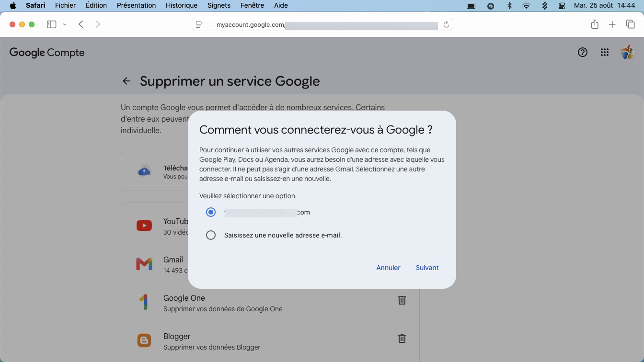Go back using the arrow beside the title
This screenshot has width=644, height=362.
pos(126,81)
